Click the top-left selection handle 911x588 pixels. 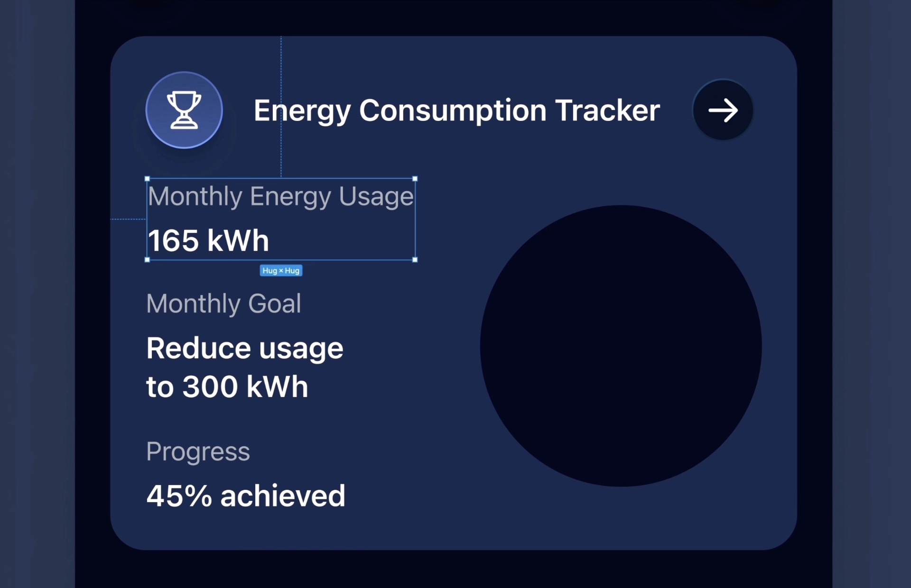click(147, 179)
